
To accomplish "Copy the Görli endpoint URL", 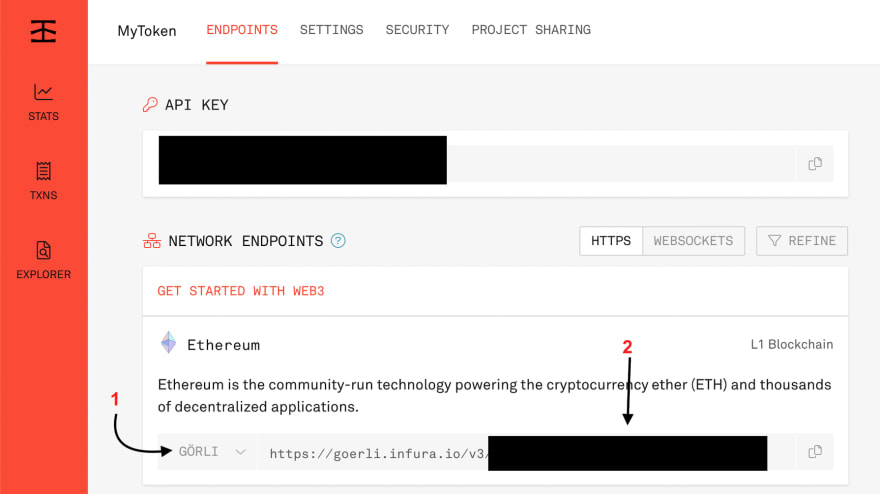I will [815, 452].
